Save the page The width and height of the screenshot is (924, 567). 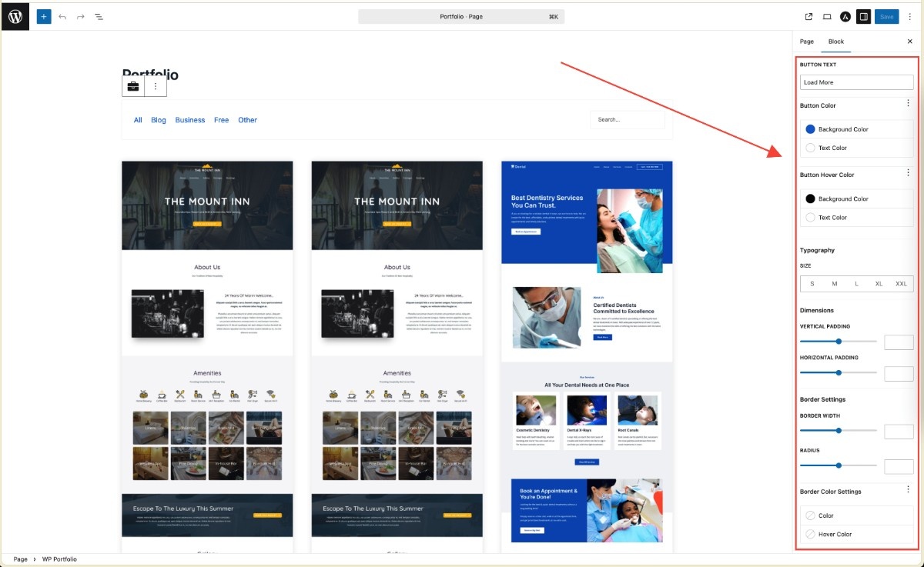[x=887, y=16]
